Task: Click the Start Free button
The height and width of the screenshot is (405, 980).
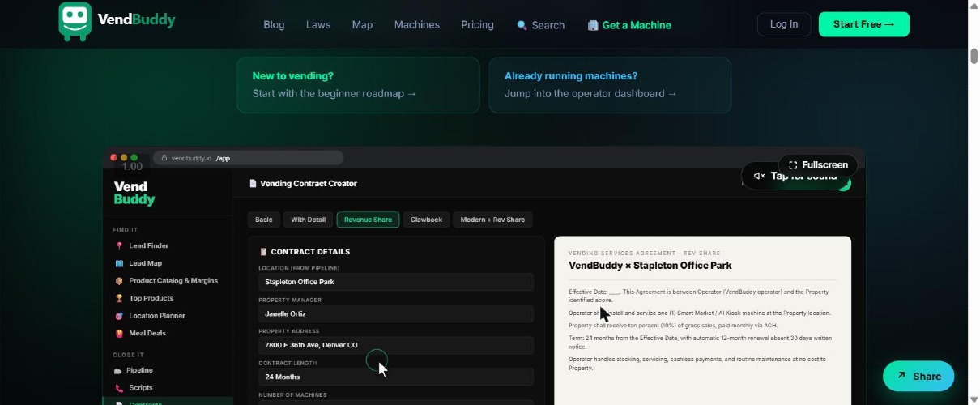Action: 864,24
